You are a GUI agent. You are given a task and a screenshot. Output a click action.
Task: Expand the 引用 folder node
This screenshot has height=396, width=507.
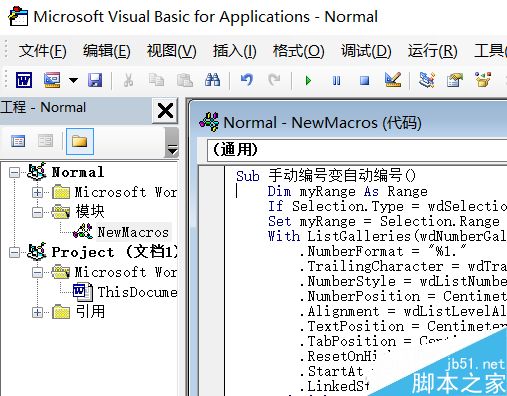37,312
